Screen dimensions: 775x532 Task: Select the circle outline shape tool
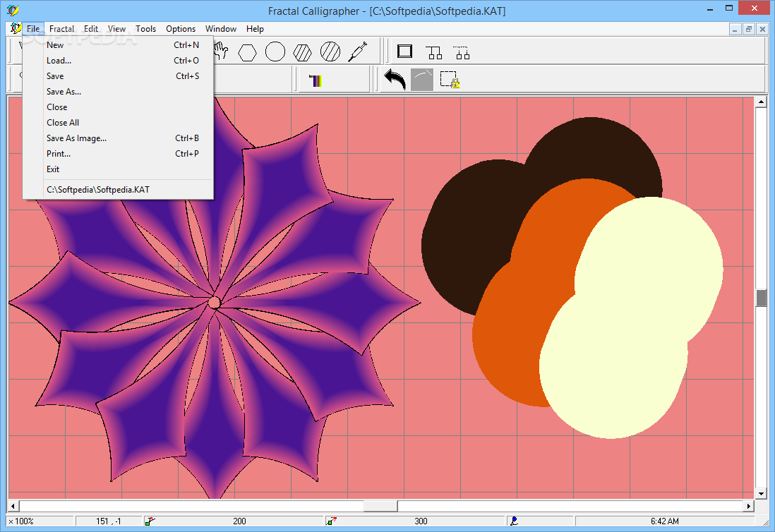point(275,52)
